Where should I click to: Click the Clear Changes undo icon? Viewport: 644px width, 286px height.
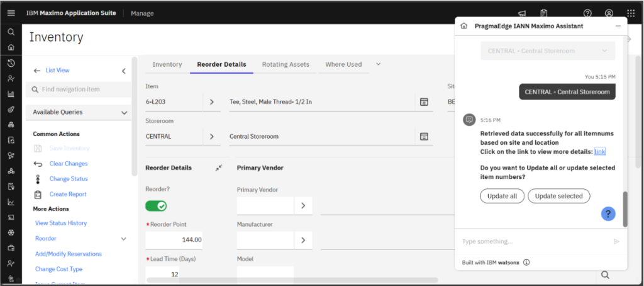tap(38, 164)
